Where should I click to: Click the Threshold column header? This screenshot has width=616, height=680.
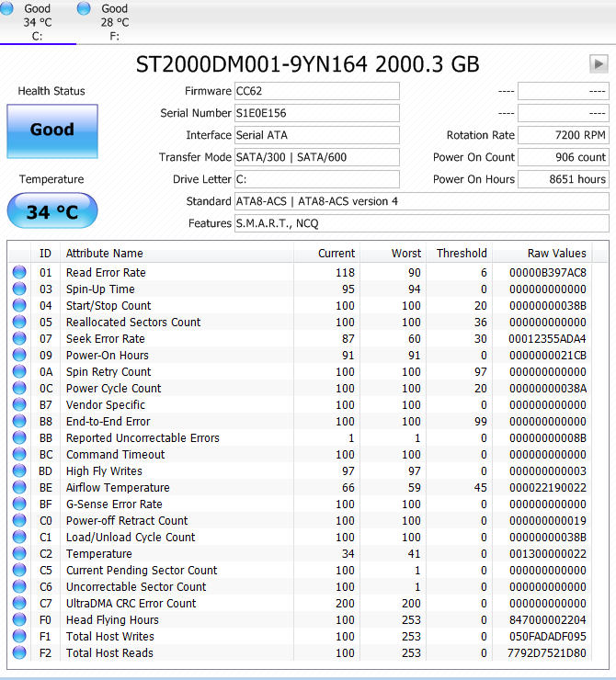pos(459,253)
